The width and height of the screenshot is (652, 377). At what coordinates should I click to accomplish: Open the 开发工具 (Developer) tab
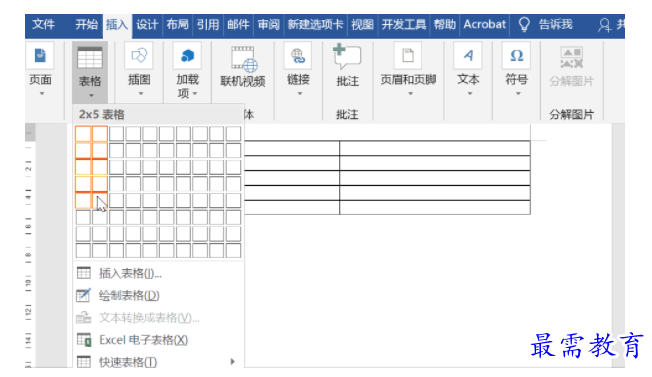click(x=404, y=25)
